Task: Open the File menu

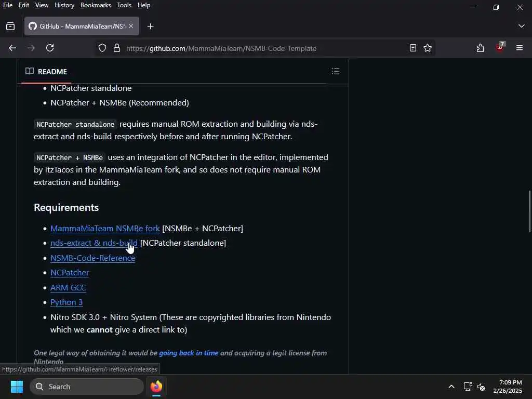Action: [x=7, y=5]
